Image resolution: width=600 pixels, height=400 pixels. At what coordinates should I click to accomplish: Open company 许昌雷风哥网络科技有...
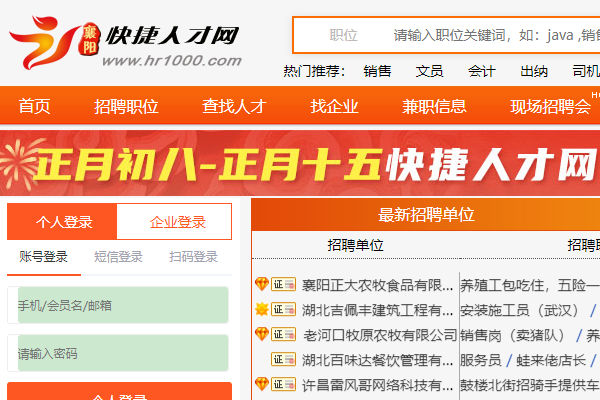pyautogui.click(x=377, y=385)
